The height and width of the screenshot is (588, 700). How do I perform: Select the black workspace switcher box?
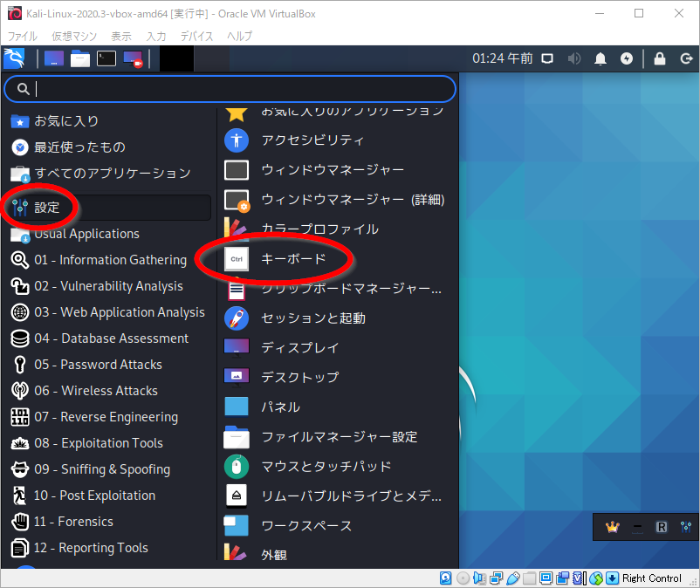pyautogui.click(x=177, y=58)
